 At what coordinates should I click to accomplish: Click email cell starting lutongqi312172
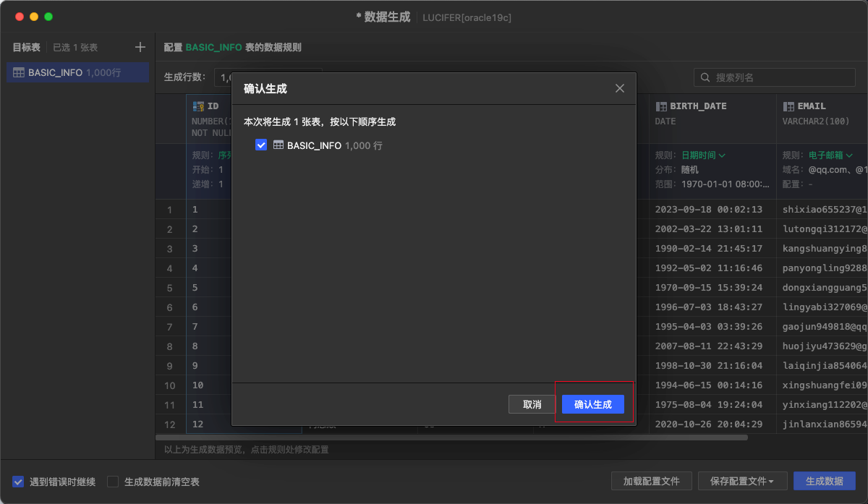point(822,229)
